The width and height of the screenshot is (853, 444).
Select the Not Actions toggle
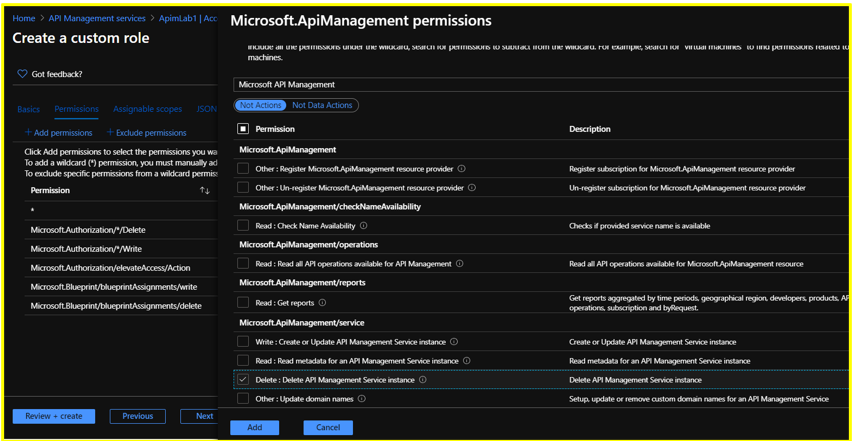click(x=261, y=105)
